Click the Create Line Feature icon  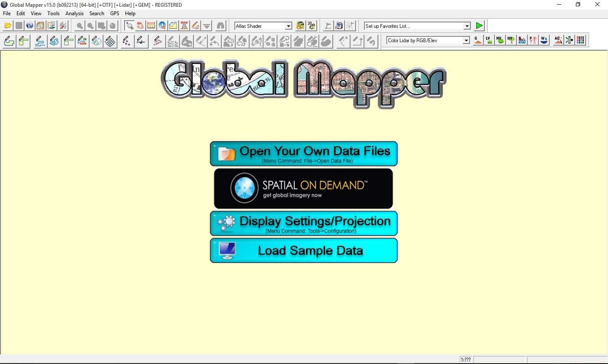[40, 41]
